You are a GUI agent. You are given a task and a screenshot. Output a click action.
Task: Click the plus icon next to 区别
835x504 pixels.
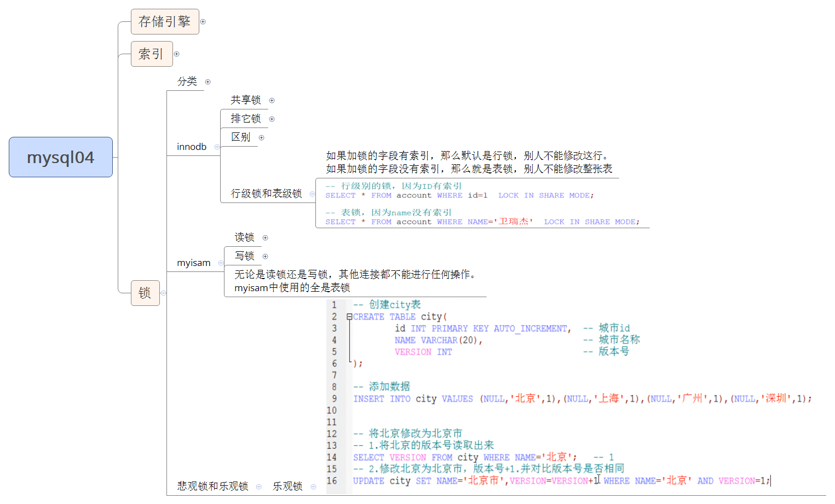click(x=262, y=138)
